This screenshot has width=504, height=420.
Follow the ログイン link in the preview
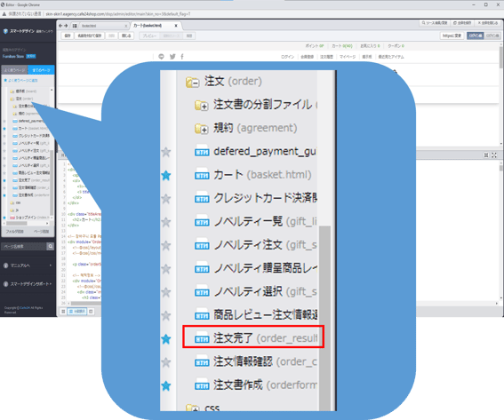(x=287, y=57)
